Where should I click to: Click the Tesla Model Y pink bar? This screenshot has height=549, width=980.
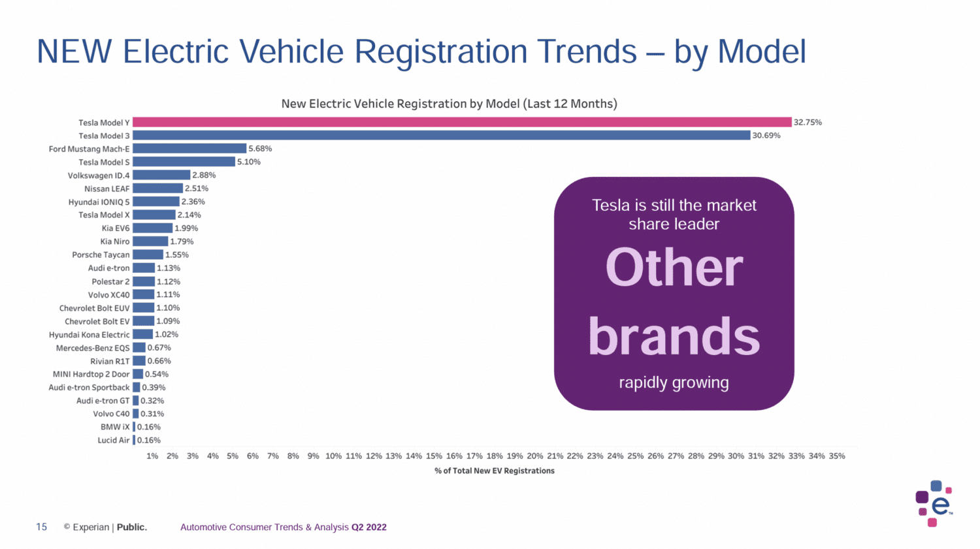coord(462,122)
